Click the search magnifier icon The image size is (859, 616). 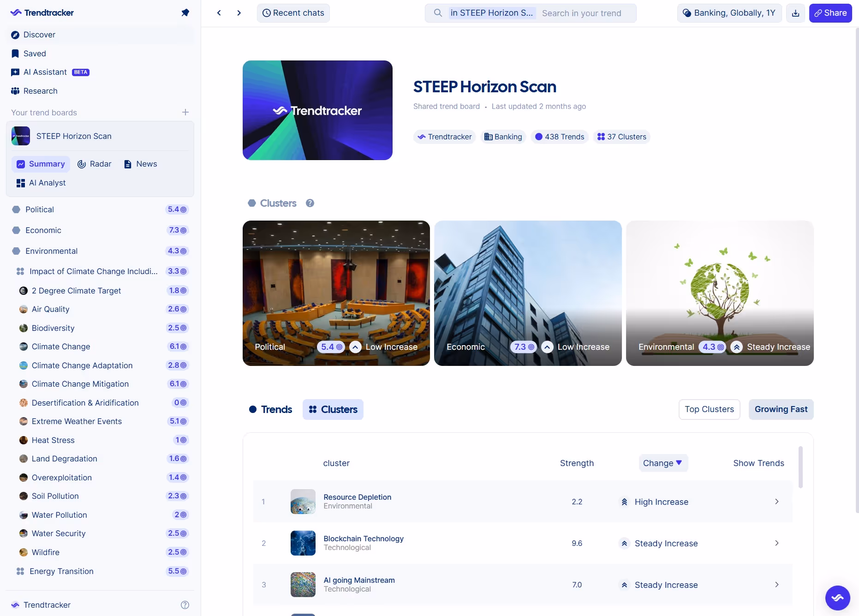[438, 13]
